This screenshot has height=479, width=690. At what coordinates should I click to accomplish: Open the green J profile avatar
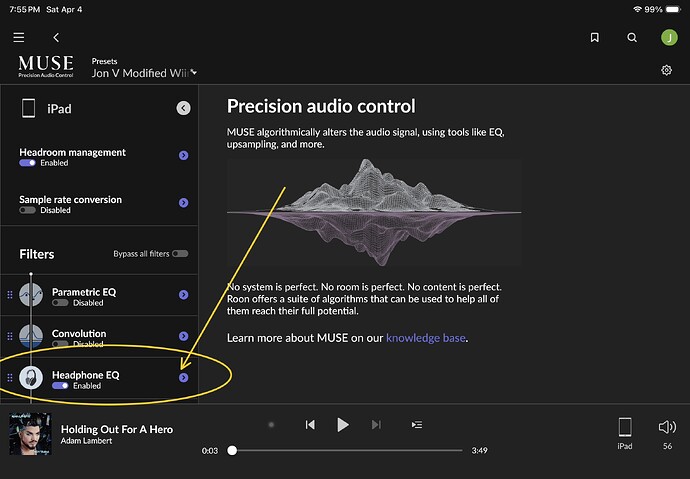coord(669,37)
